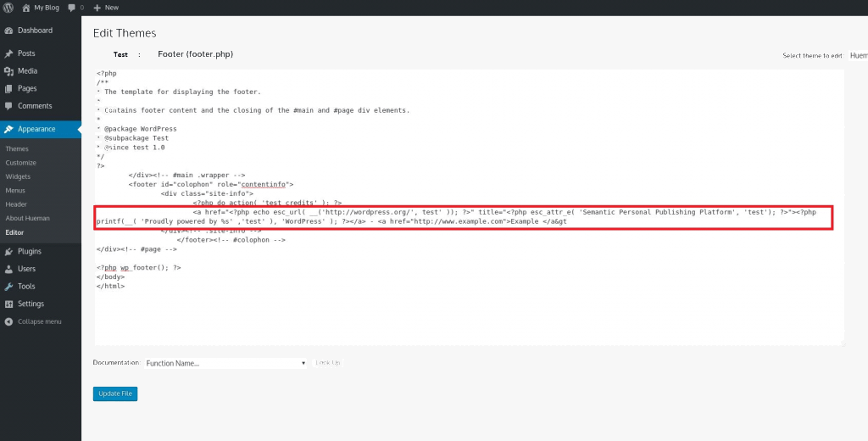Viewport: 868px width, 441px height.
Task: Click the 'div class="site-info"' code line
Action: click(207, 194)
